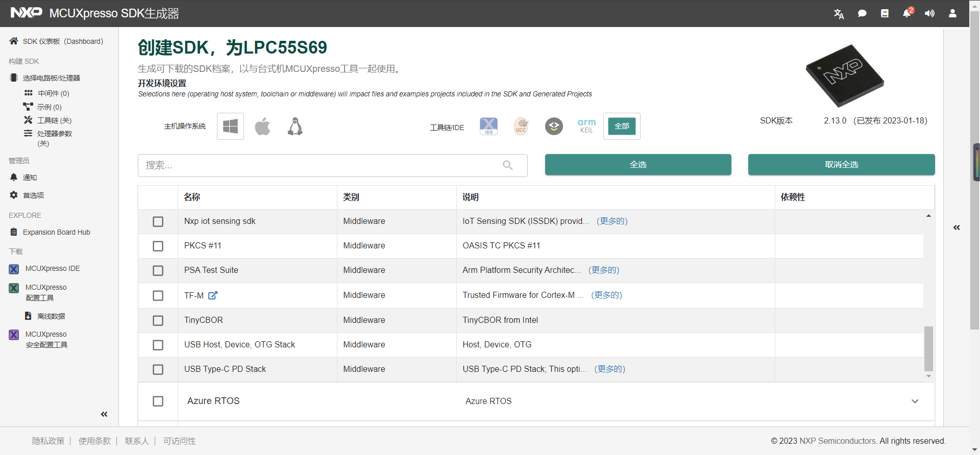Choose MCUXpresso IDE toolchain icon
The image size is (980, 455).
[488, 126]
